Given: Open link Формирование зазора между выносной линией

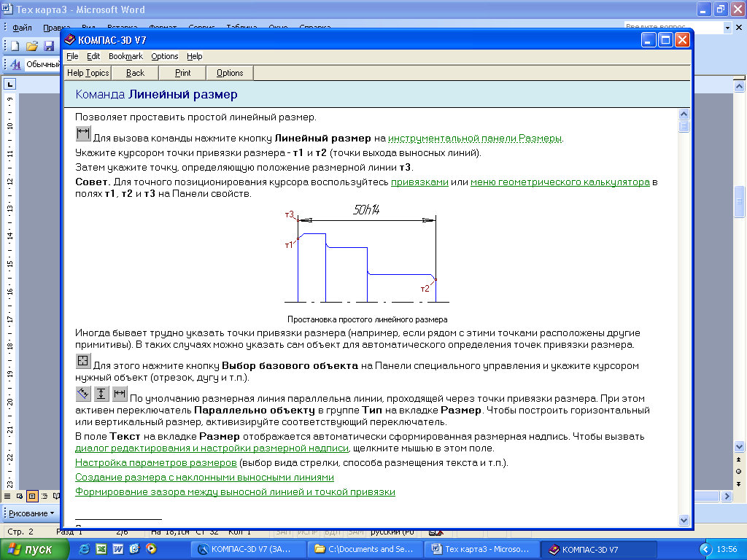Looking at the screenshot, I should [x=236, y=492].
